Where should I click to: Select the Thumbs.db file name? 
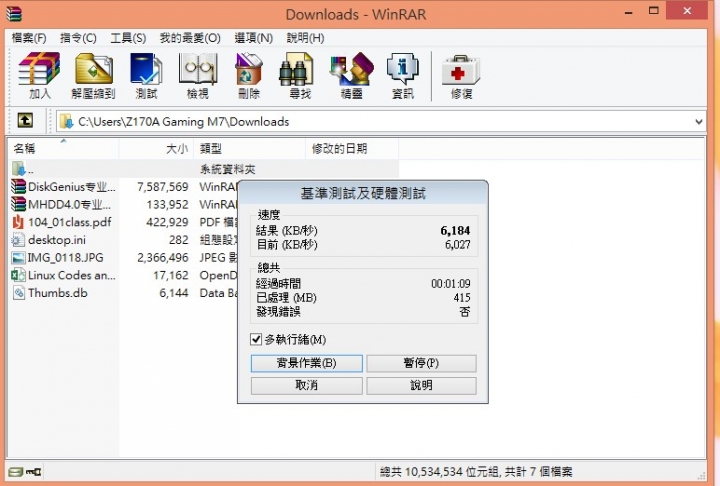58,293
